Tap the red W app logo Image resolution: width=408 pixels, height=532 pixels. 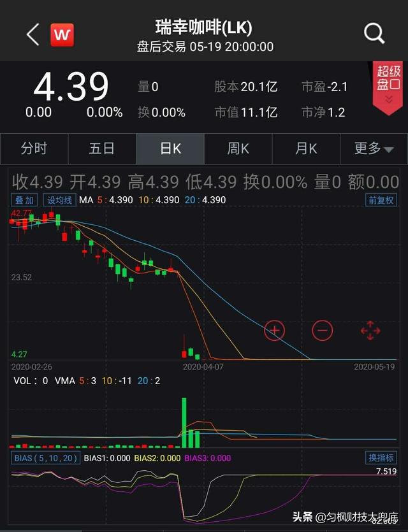coord(62,34)
